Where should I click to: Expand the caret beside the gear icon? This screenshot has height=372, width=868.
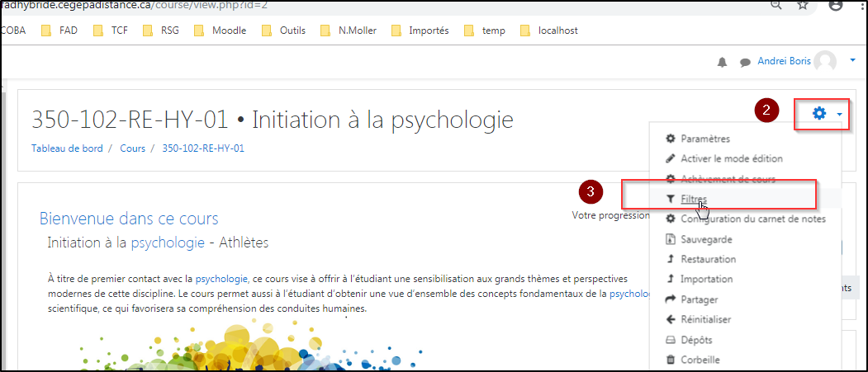pos(839,115)
